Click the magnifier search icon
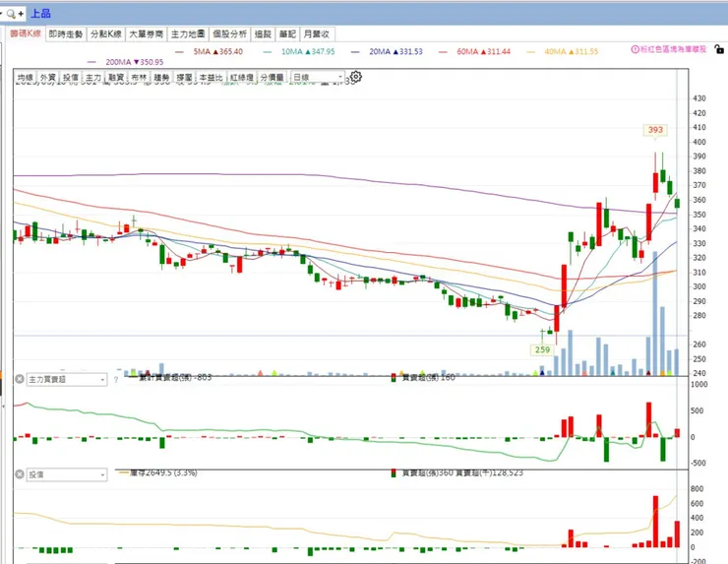This screenshot has height=564, width=728. click(x=11, y=14)
